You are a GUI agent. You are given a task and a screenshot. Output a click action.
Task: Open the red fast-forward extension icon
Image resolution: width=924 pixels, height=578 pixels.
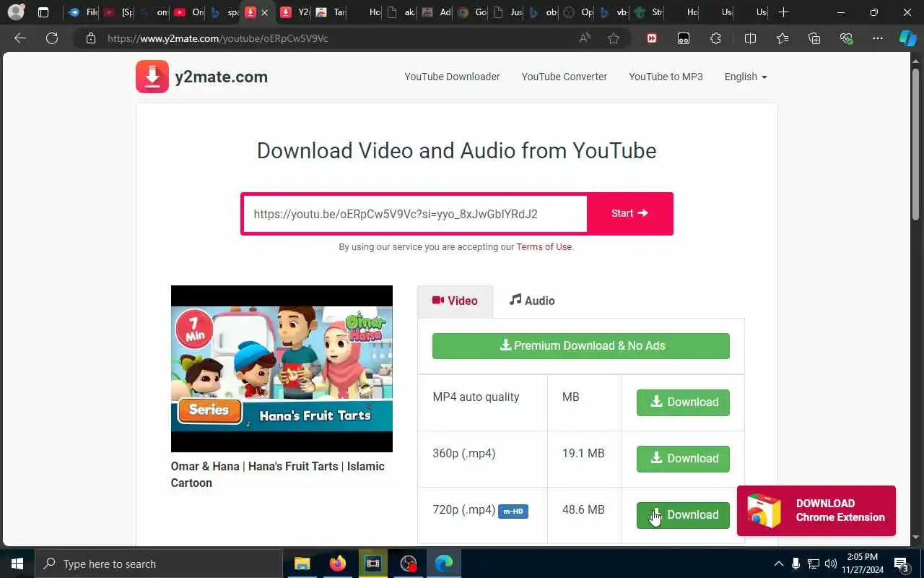point(652,38)
